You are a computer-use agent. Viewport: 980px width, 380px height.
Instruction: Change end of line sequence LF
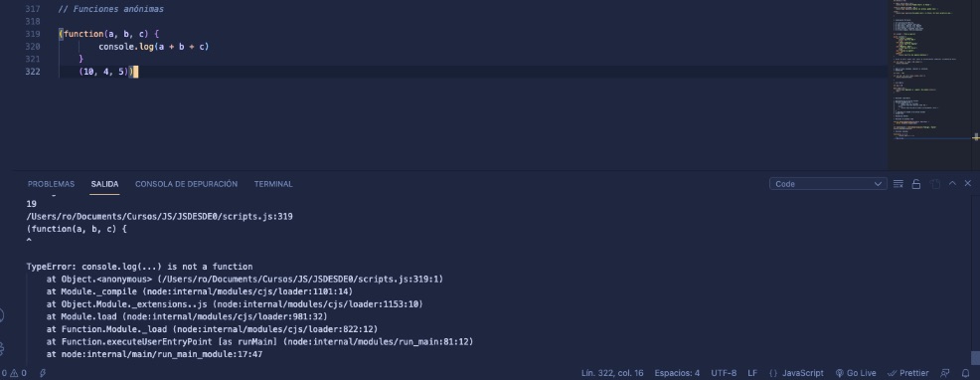click(x=752, y=373)
